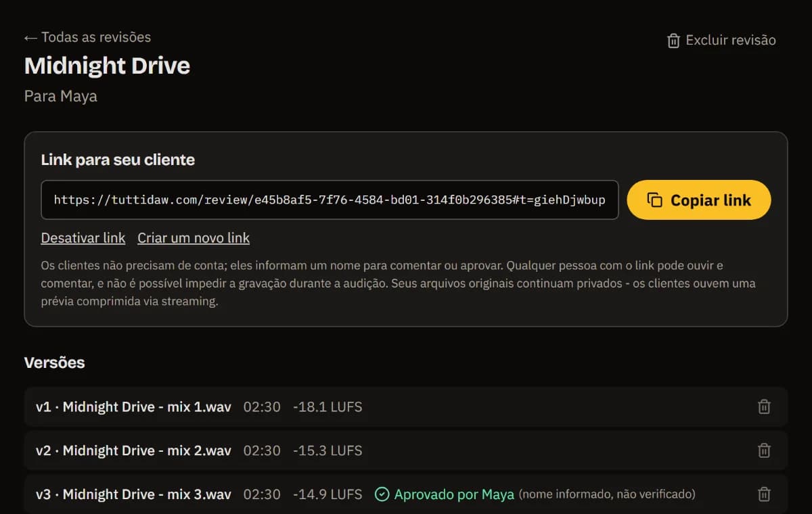812x514 pixels.
Task: Select the client review URL field
Action: coord(330,200)
